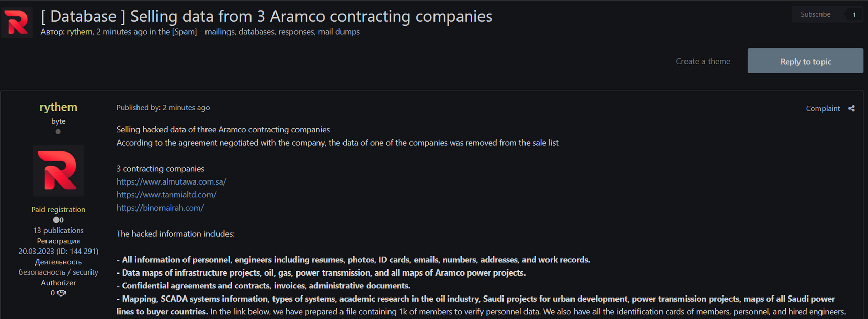Open the binomairah.com link

coord(160,208)
